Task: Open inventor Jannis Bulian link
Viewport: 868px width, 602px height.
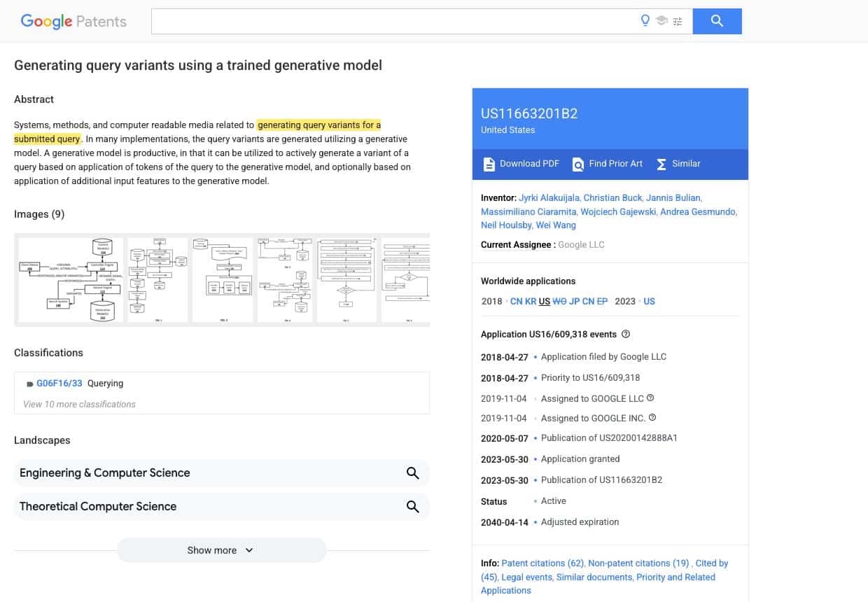Action: (673, 197)
